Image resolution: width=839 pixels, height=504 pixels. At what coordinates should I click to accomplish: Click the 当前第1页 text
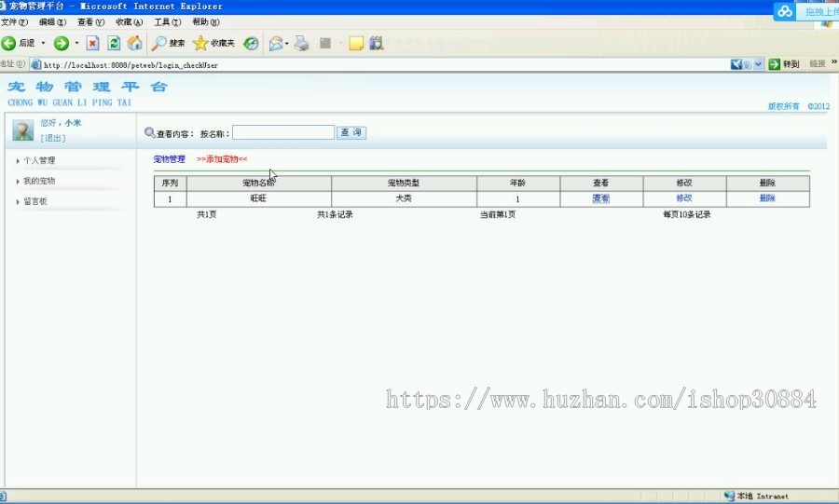click(498, 214)
